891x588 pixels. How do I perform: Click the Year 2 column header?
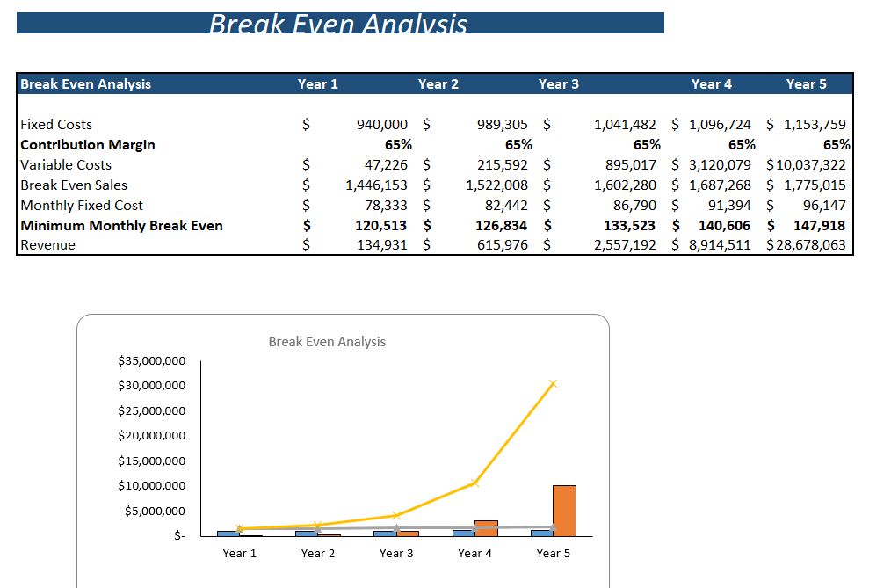click(x=438, y=83)
